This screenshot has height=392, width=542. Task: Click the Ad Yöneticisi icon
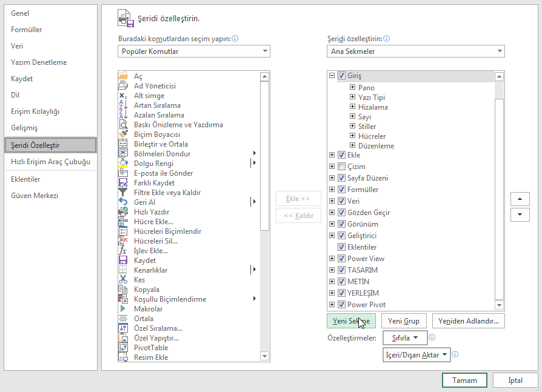pos(123,85)
